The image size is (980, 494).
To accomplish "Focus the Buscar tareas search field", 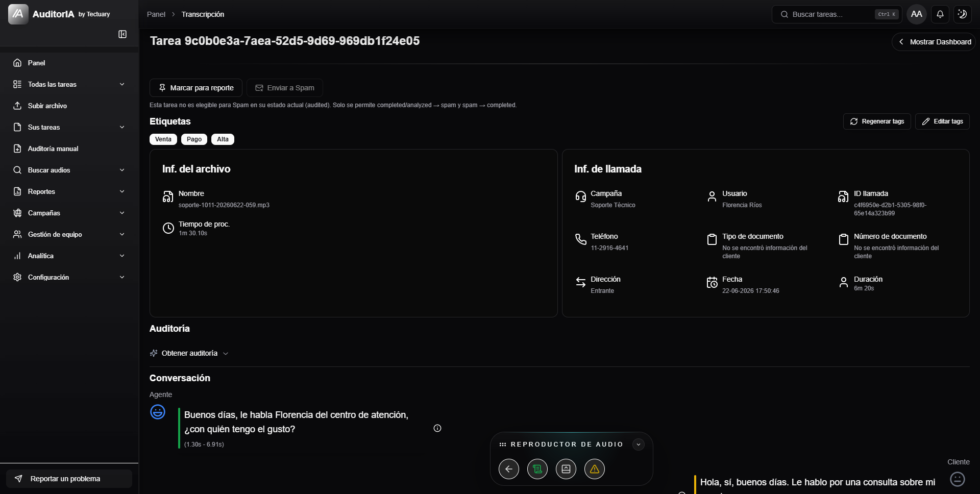I will point(837,14).
